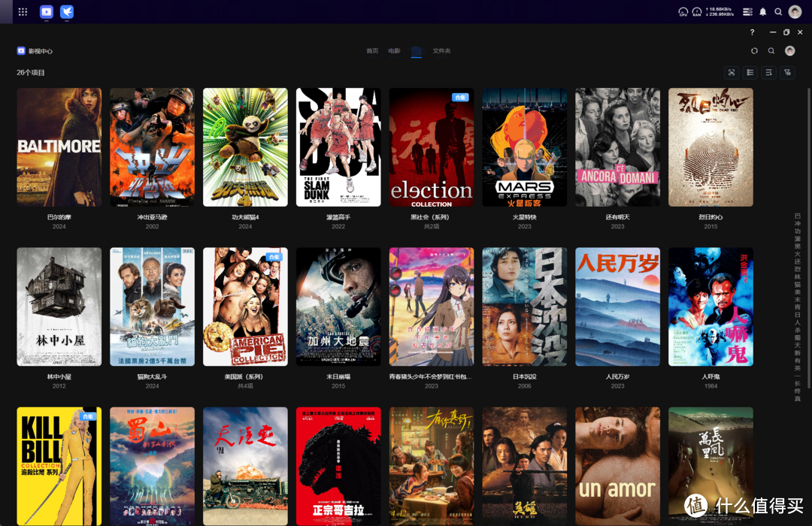Viewport: 812px width, 526px height.
Task: Open the filter options dropdown
Action: click(787, 72)
